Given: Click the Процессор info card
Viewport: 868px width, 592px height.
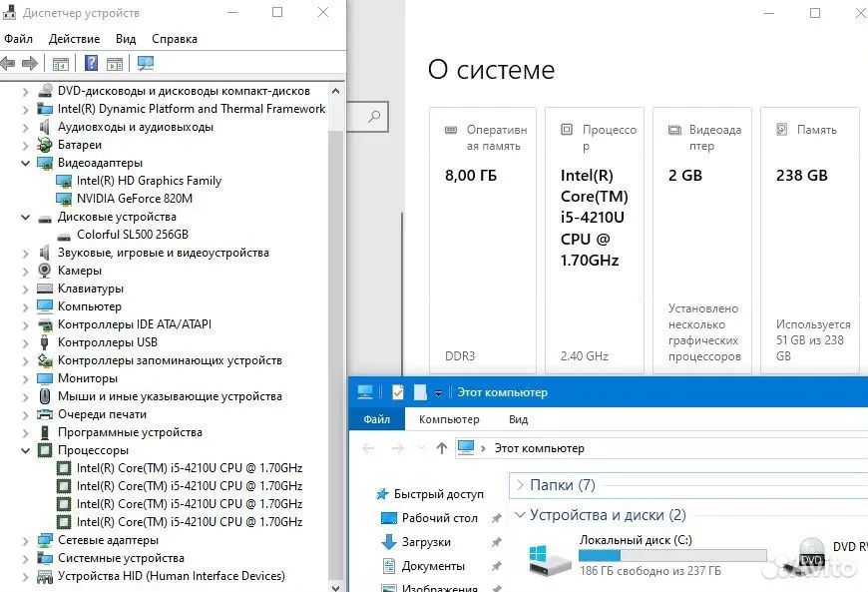Looking at the screenshot, I should 594,241.
